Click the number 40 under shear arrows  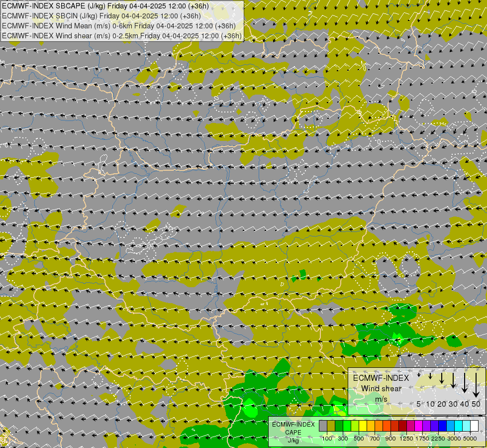tap(465, 404)
